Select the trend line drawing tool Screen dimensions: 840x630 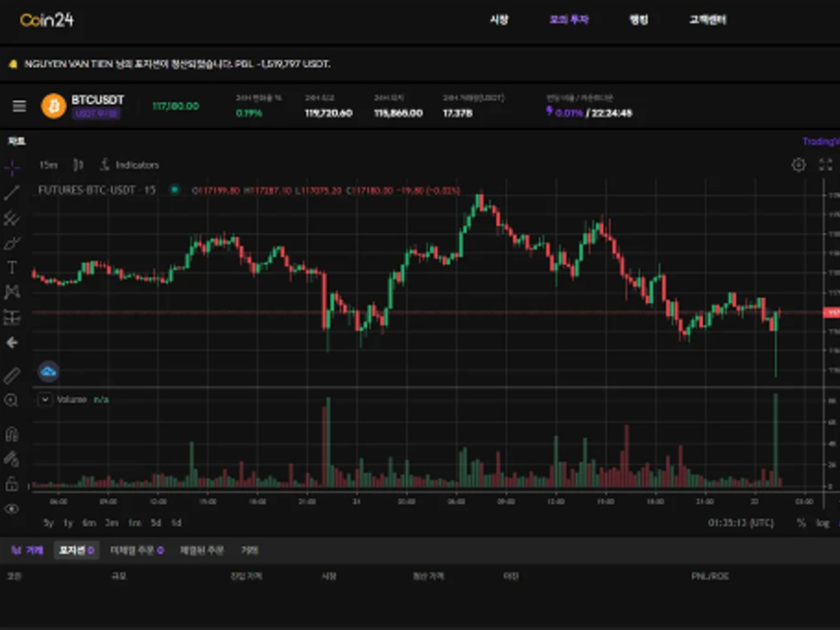click(12, 192)
